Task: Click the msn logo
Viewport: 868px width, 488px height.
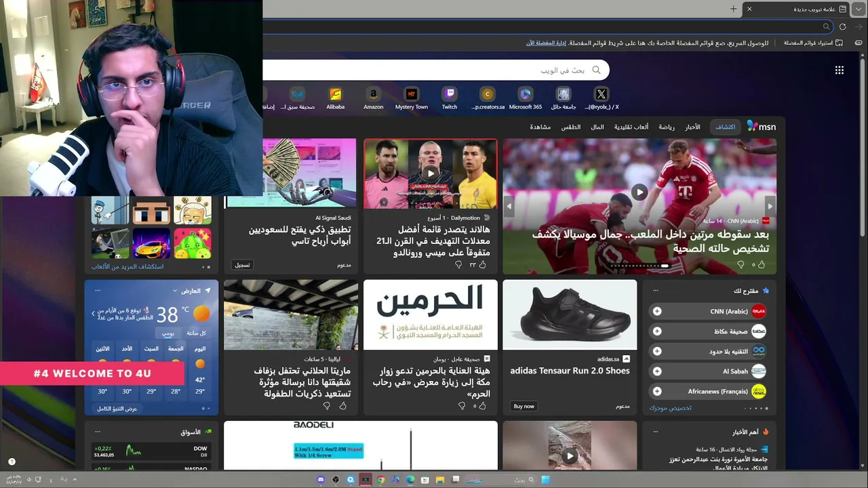Action: pos(762,127)
